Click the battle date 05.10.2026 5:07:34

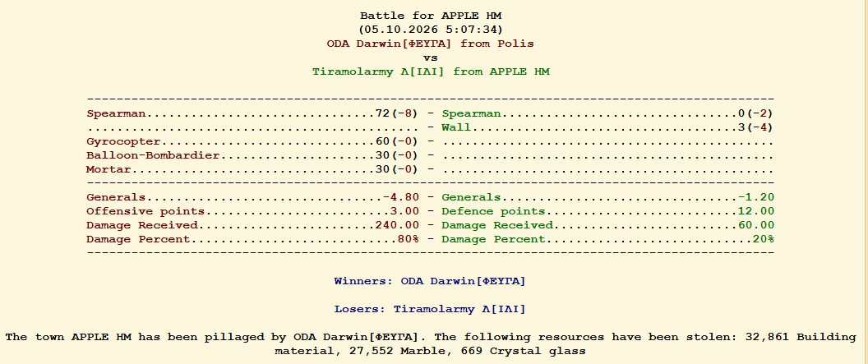430,30
